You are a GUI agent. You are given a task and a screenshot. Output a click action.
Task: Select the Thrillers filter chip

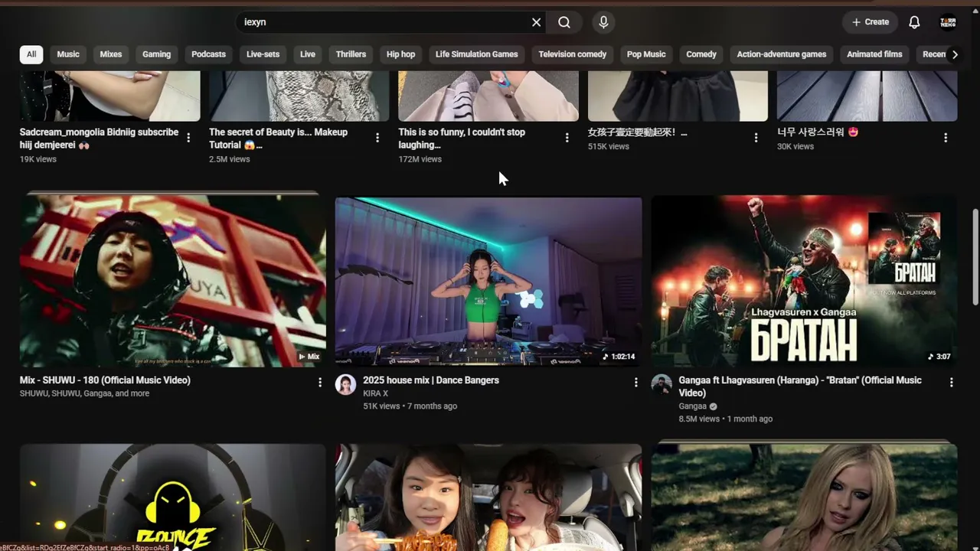(x=351, y=54)
